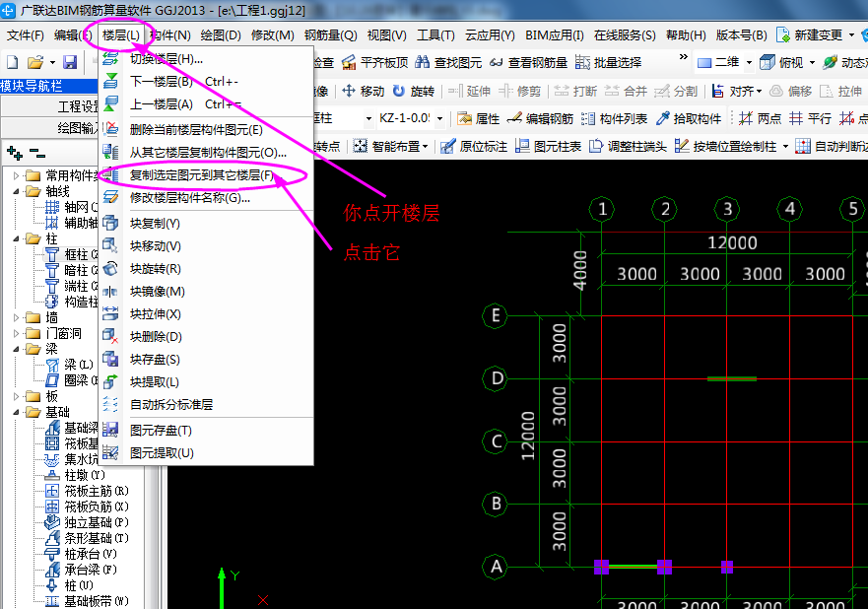868x609 pixels.
Task: Click axis bubble 3 on the grid
Action: click(x=727, y=209)
